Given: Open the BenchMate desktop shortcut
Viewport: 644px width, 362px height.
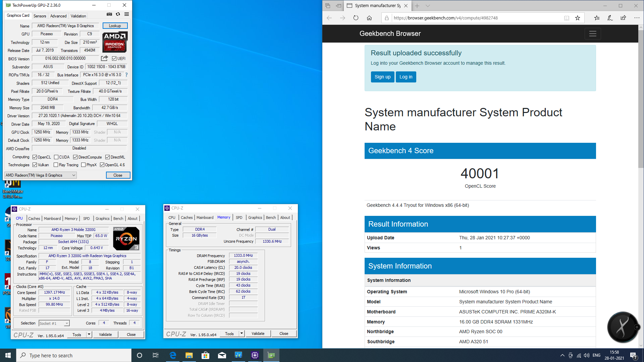Looking at the screenshot, I should [x=12, y=189].
